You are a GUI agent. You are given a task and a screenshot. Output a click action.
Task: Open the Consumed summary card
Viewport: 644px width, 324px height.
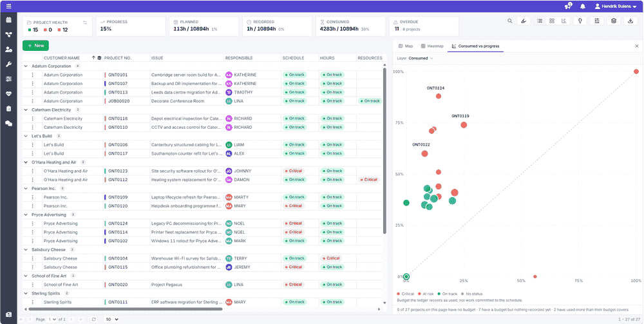351,26
